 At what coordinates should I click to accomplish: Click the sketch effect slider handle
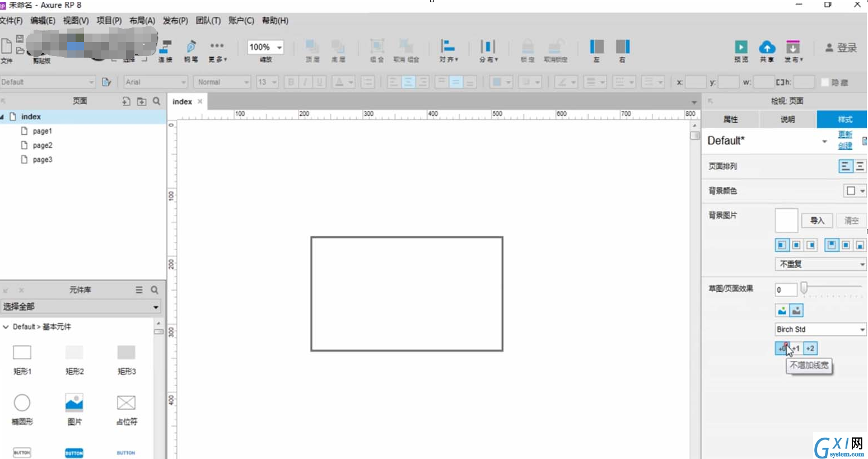(x=804, y=288)
